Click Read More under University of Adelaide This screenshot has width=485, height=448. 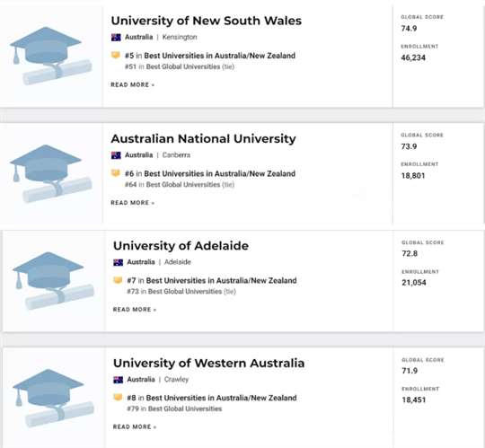coord(135,310)
